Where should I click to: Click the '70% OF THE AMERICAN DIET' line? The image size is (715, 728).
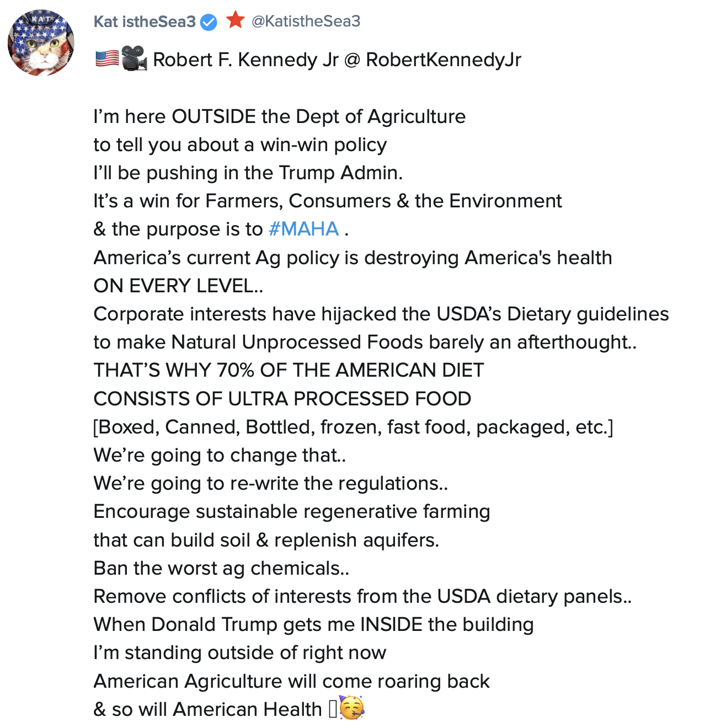tap(289, 370)
